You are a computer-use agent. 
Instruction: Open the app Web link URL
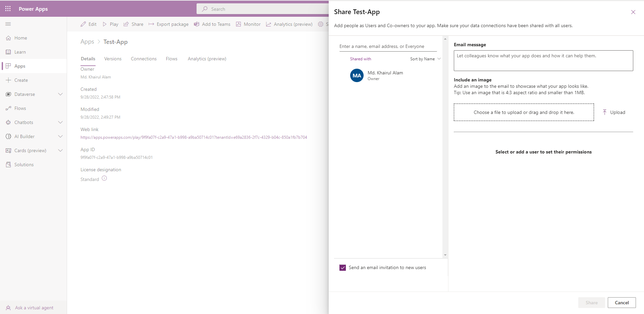pyautogui.click(x=194, y=137)
